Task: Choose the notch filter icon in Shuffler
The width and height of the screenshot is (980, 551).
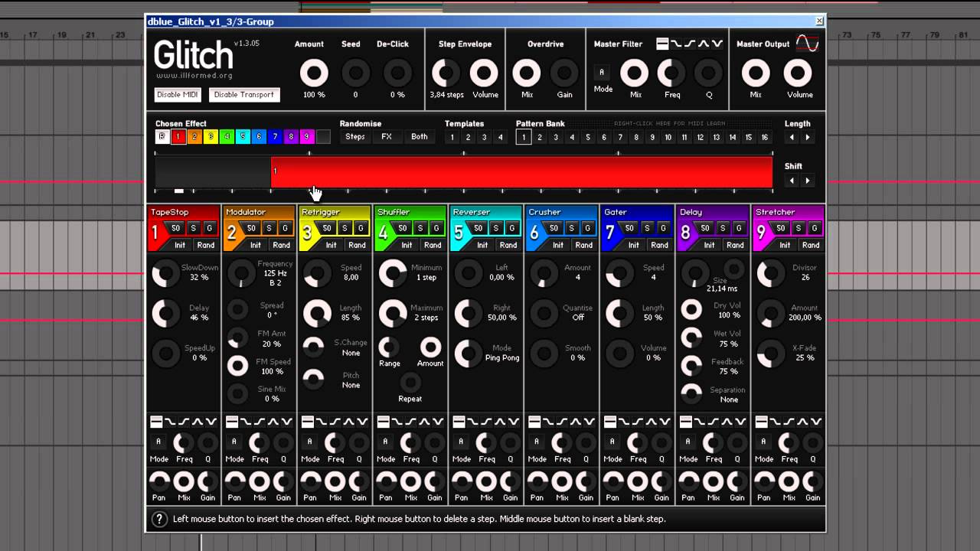Action: (438, 422)
